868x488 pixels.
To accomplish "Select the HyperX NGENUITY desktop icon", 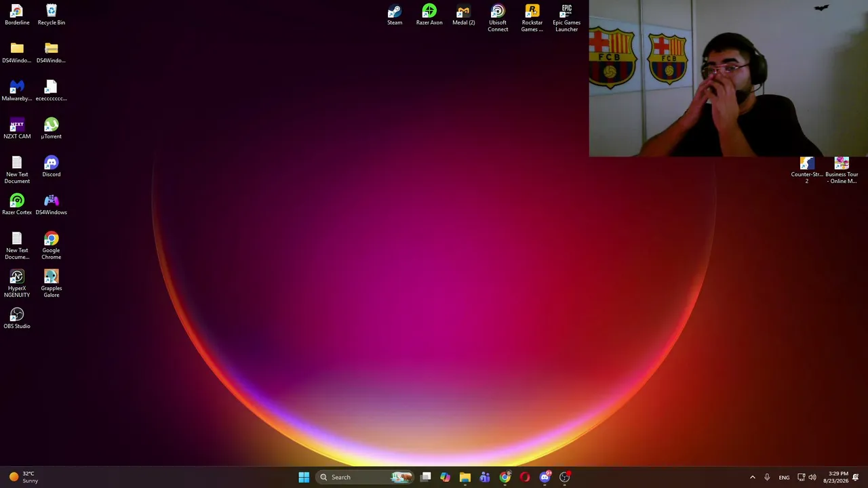I will 17,284.
